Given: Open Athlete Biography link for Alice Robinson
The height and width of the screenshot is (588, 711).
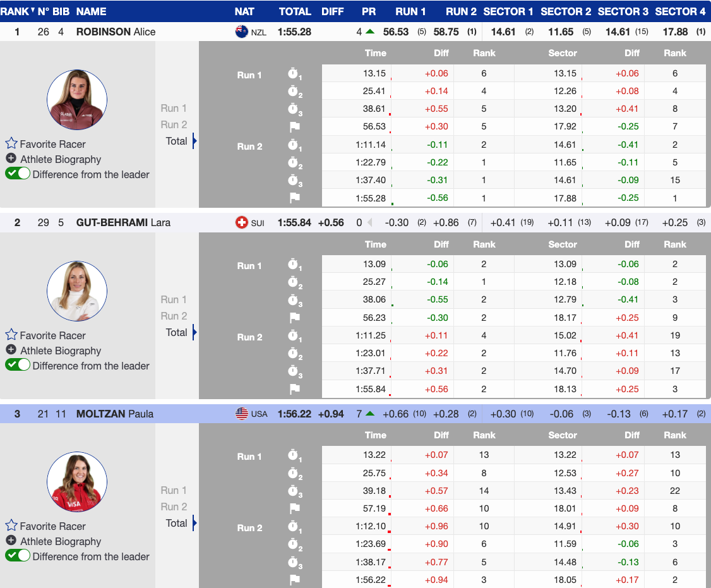Looking at the screenshot, I should click(61, 159).
